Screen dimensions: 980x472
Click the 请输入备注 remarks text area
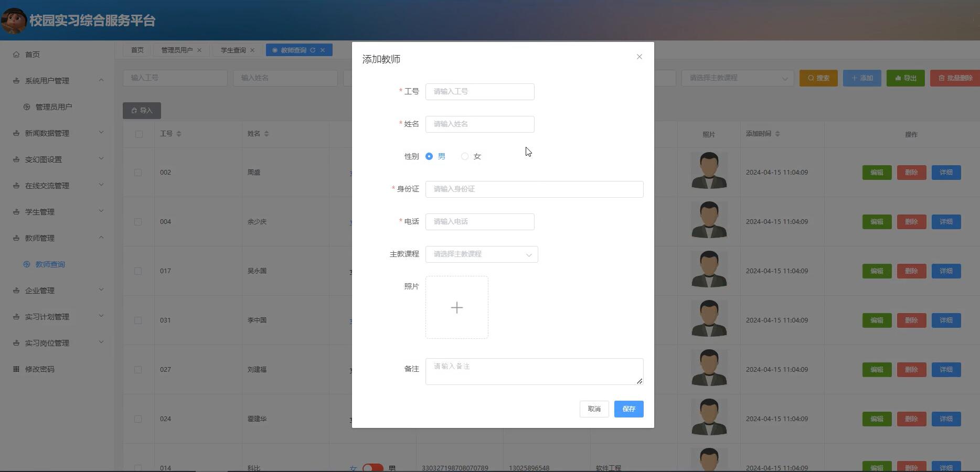coord(534,371)
